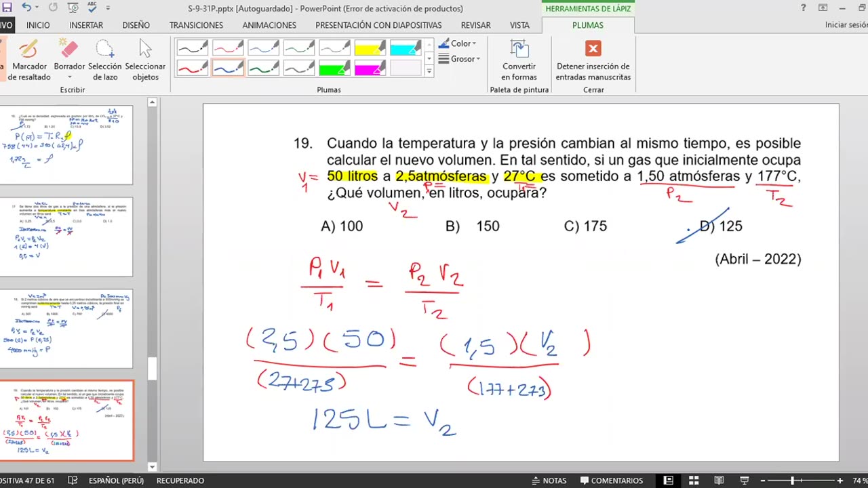Switch to the DISEÑO tab
The height and width of the screenshot is (488, 868).
click(x=136, y=25)
